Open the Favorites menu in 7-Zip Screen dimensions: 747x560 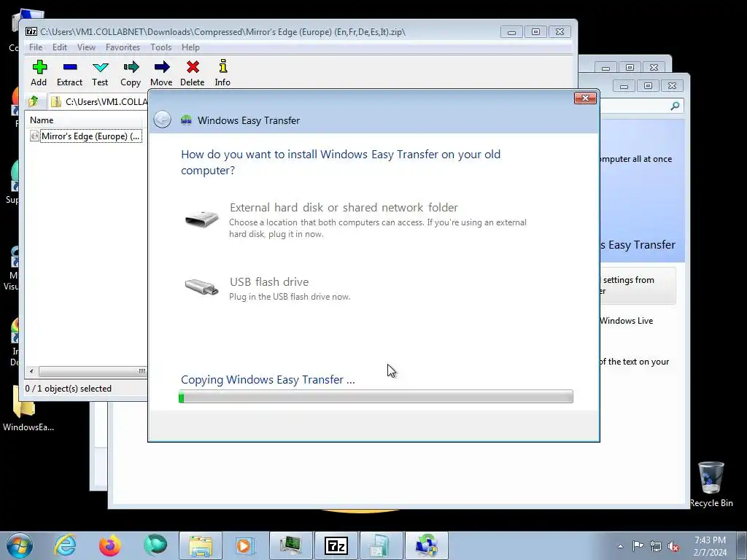click(x=123, y=47)
